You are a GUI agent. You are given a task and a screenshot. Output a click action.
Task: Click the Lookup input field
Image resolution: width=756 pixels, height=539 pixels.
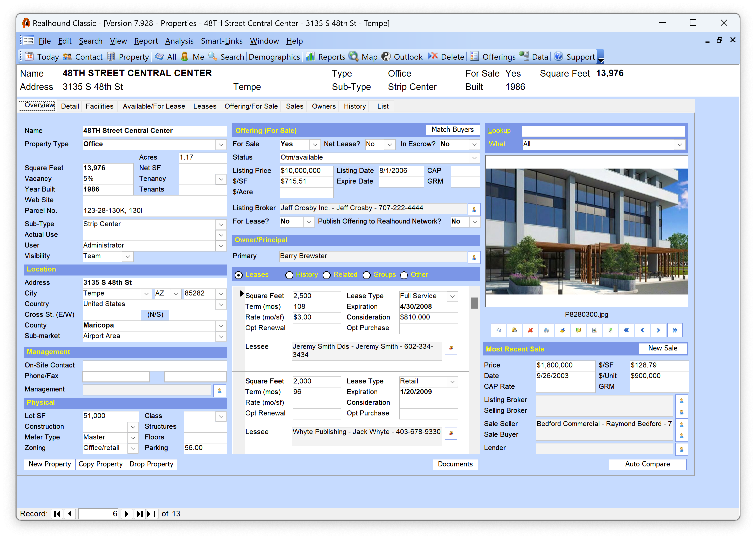click(603, 131)
